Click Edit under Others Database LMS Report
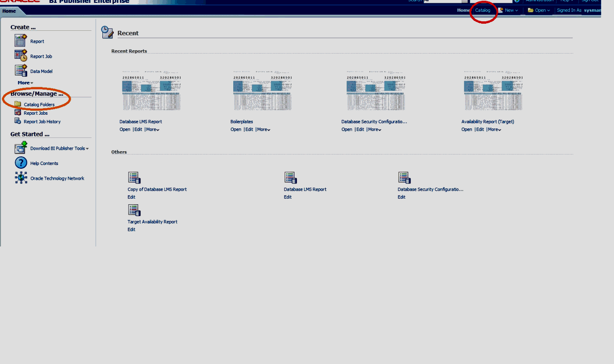Viewport: 614px width, 364px height. [288, 197]
